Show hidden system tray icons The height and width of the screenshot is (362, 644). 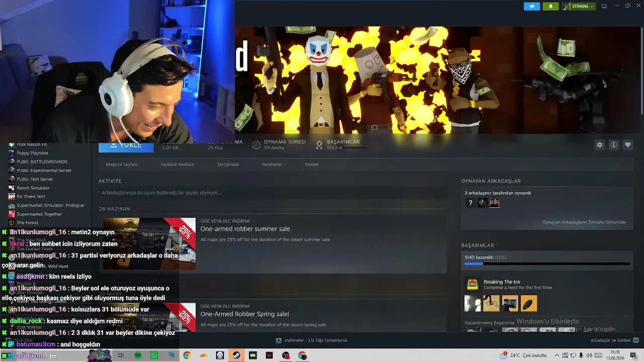tap(557, 355)
